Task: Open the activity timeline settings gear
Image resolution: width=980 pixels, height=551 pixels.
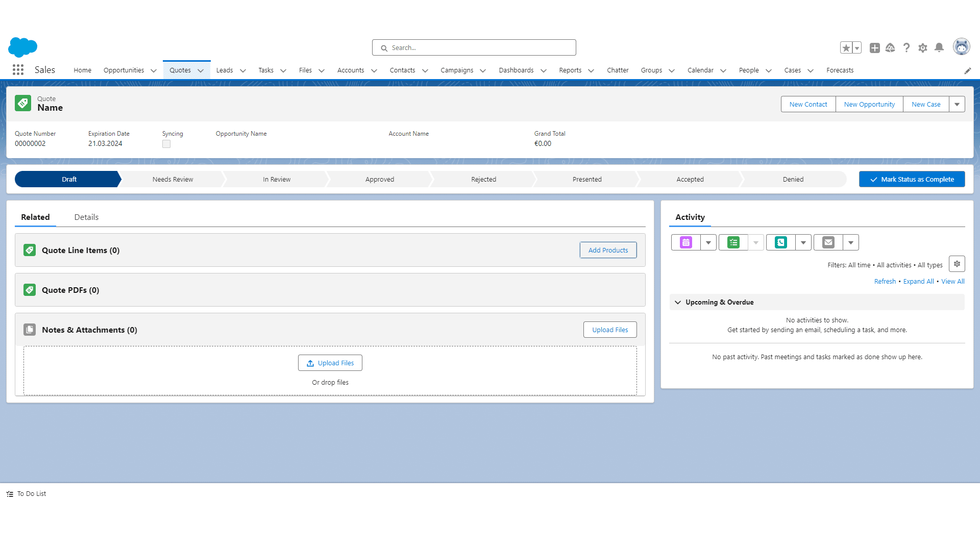Action: [957, 264]
